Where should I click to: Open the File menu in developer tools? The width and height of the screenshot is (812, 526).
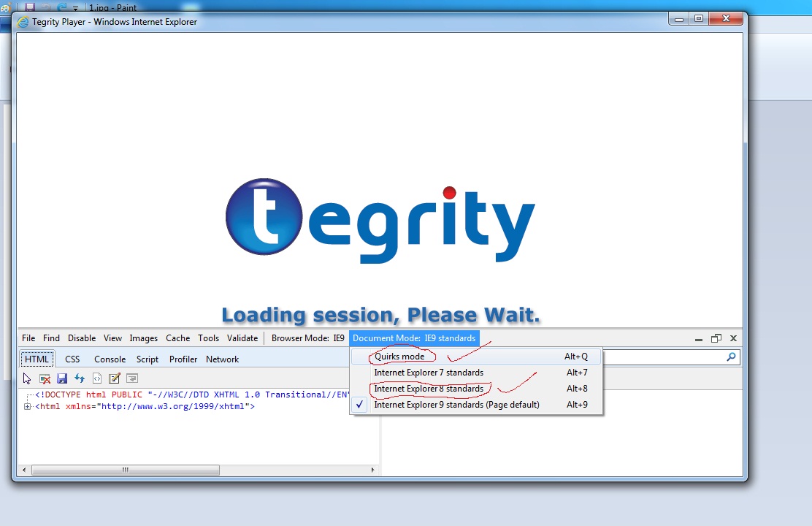pyautogui.click(x=28, y=338)
